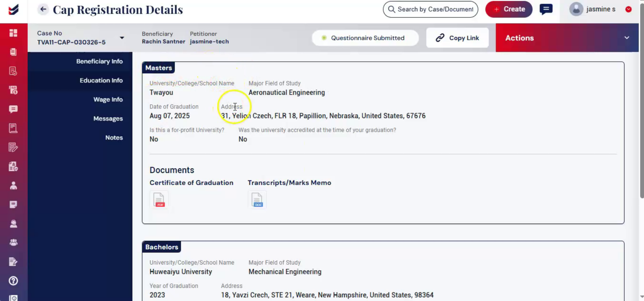Click the back arrow beside Cap Registration Details

pos(43,9)
